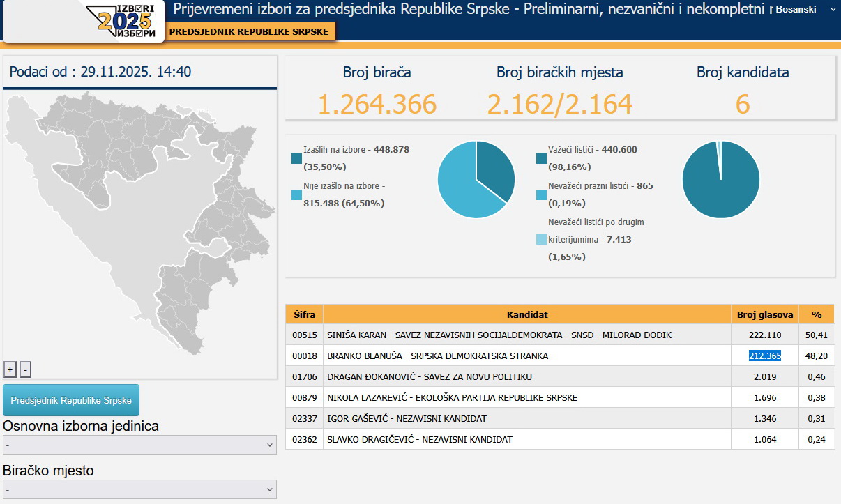
Task: Toggle the 'Nije izašlo na izbore' legend swatch
Action: 297,194
